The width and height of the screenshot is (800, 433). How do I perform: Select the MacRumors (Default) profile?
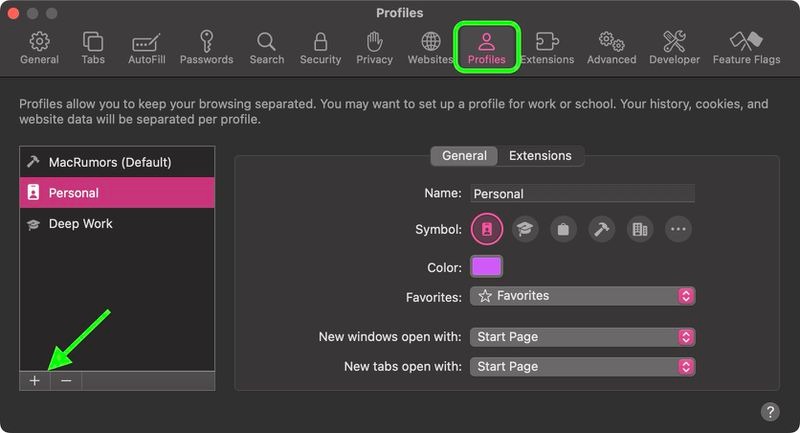[117, 162]
